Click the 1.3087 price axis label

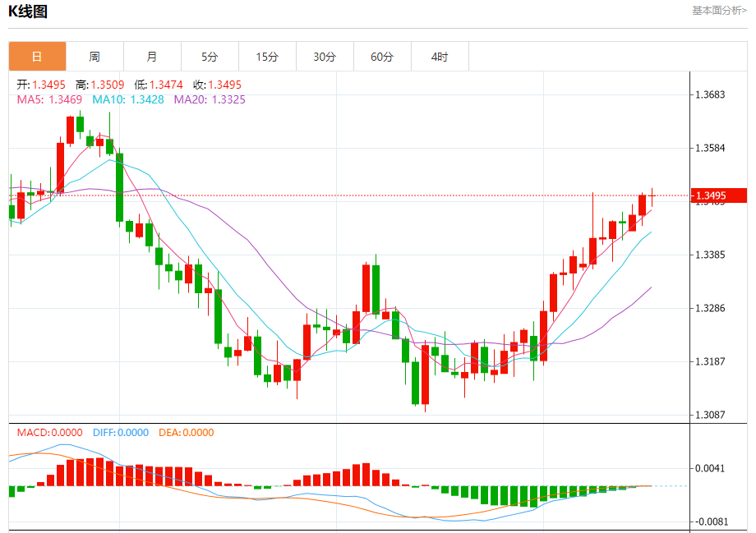tap(710, 415)
